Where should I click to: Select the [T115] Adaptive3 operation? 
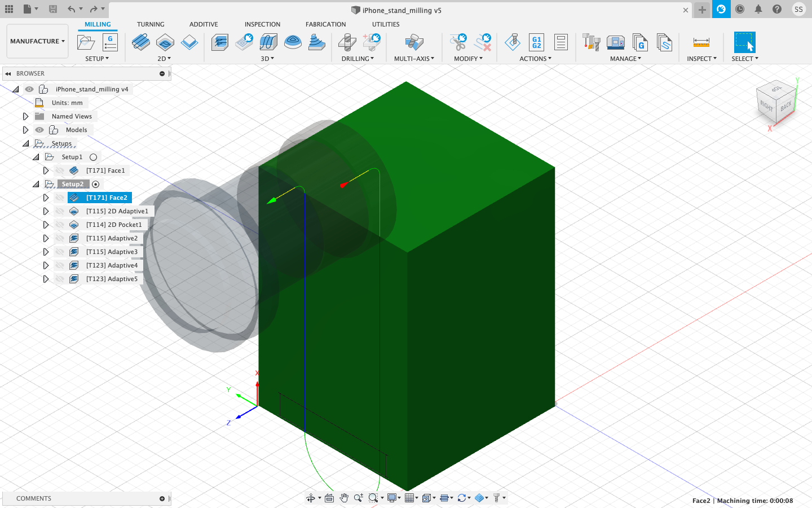[112, 252]
